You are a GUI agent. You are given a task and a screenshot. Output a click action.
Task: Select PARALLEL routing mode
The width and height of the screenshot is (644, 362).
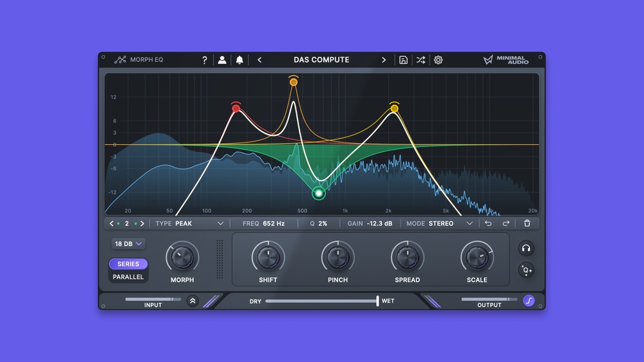(128, 277)
